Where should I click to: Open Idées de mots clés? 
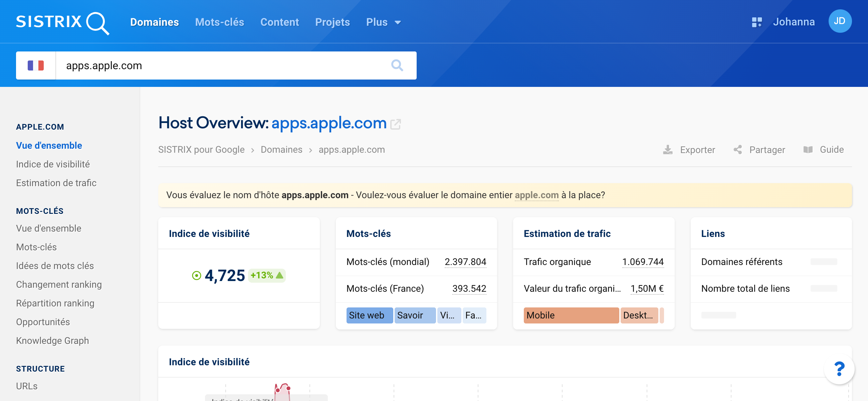pyautogui.click(x=55, y=266)
